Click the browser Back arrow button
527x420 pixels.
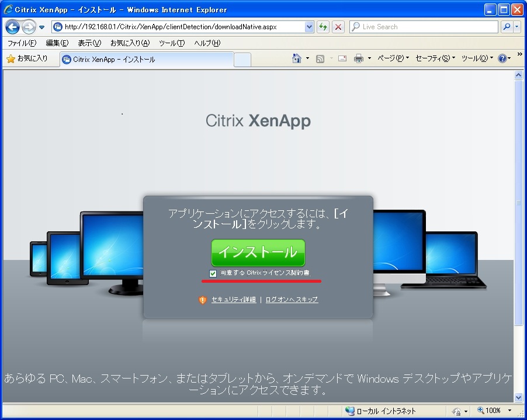point(12,27)
